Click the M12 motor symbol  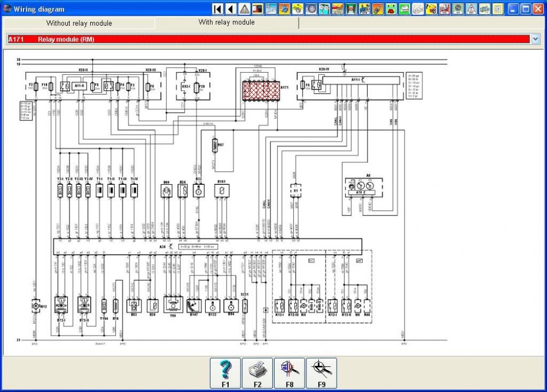[35, 306]
